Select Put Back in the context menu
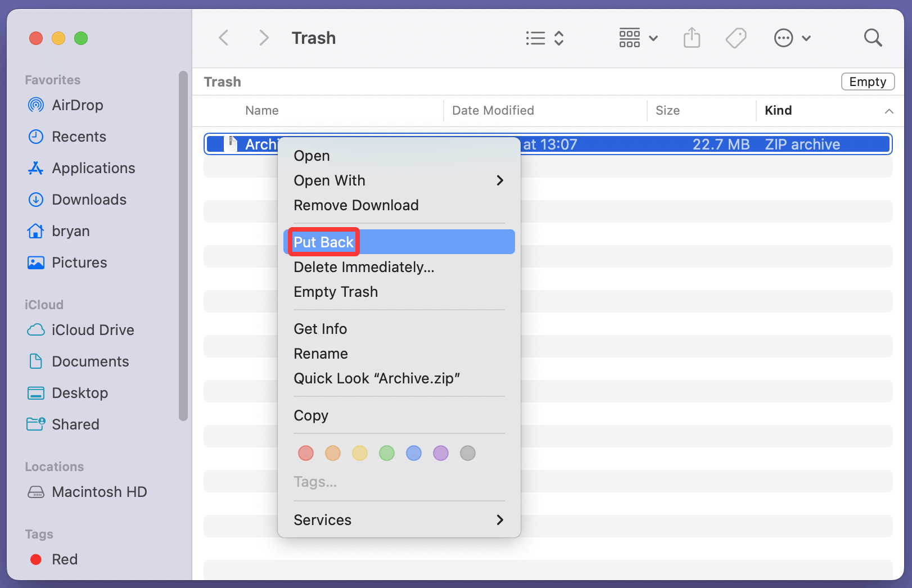Screen dimensions: 912x588 click(323, 241)
